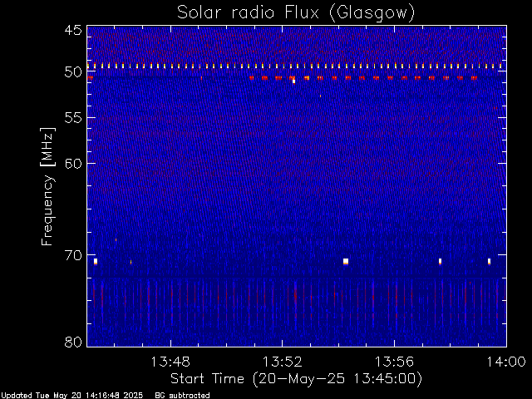
Task: Click the 50 frequency tick label
Action: 73,72
